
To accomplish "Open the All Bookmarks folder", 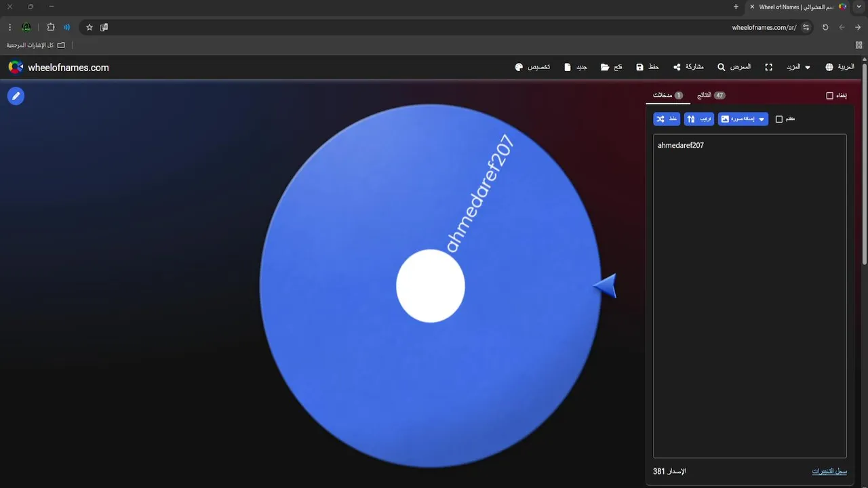I will [36, 45].
